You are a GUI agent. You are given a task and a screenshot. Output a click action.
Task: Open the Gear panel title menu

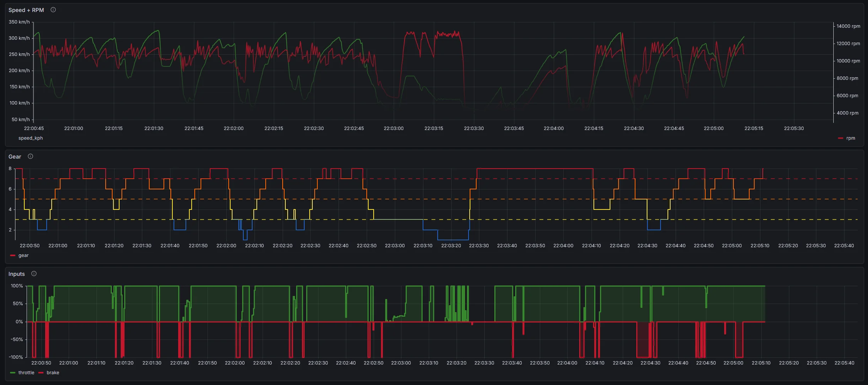[x=15, y=157]
